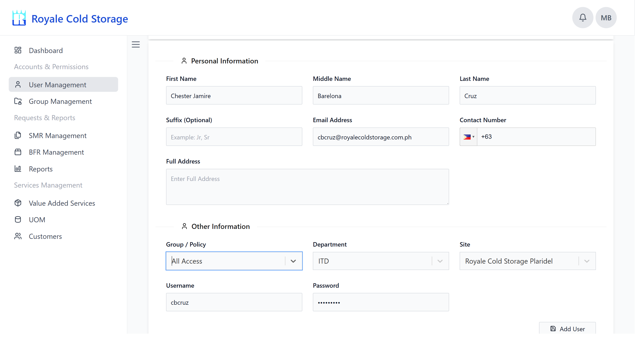Viewport: 644px width, 346px height.
Task: Click the UOM database icon
Action: [18, 220]
